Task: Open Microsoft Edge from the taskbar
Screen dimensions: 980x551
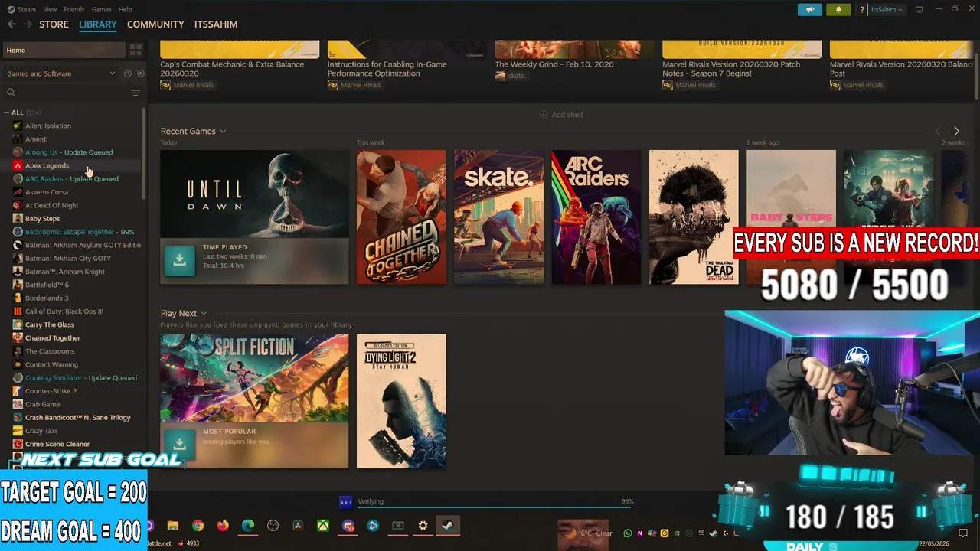Action: pos(248,526)
